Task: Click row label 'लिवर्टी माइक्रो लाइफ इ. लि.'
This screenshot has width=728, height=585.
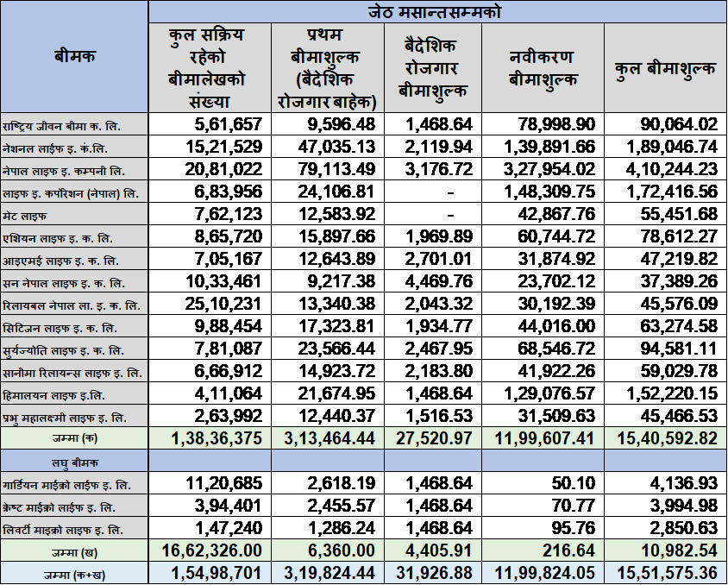Action: 63,530
